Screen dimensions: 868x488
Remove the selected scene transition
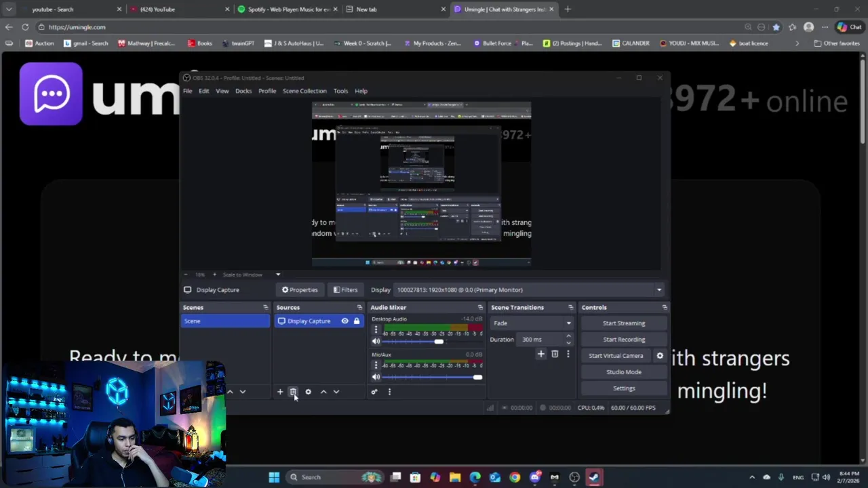[x=555, y=354]
